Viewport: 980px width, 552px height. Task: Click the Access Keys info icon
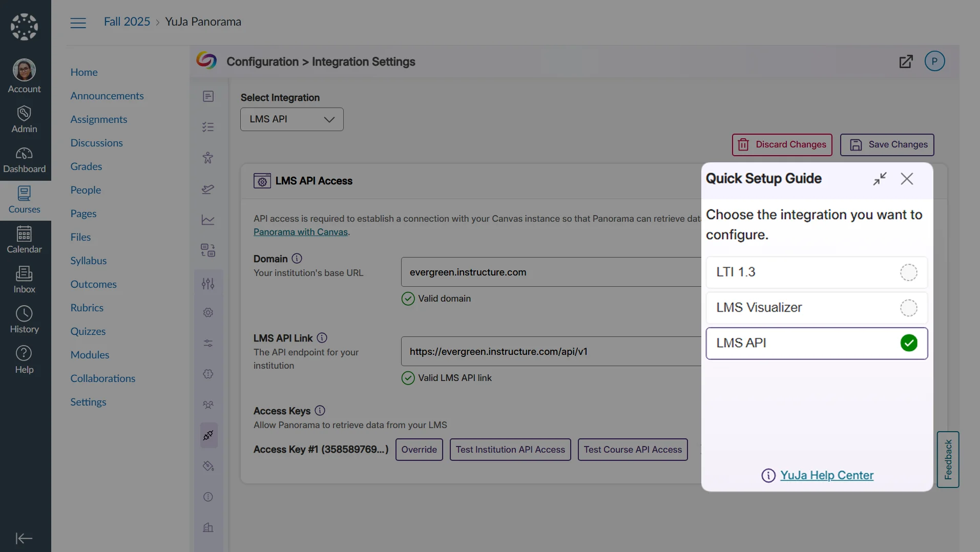[320, 411]
